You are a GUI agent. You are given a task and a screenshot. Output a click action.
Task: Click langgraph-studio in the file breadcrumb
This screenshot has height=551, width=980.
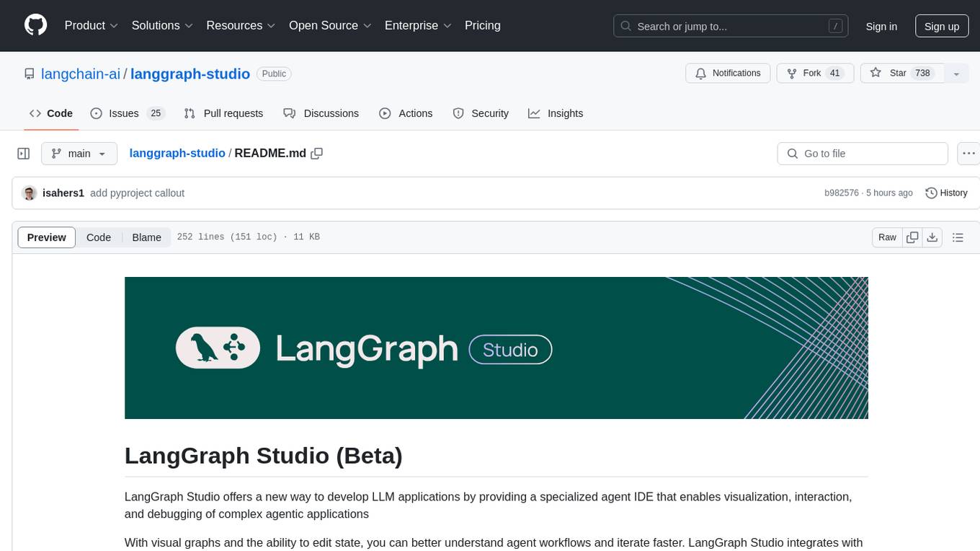pos(177,154)
